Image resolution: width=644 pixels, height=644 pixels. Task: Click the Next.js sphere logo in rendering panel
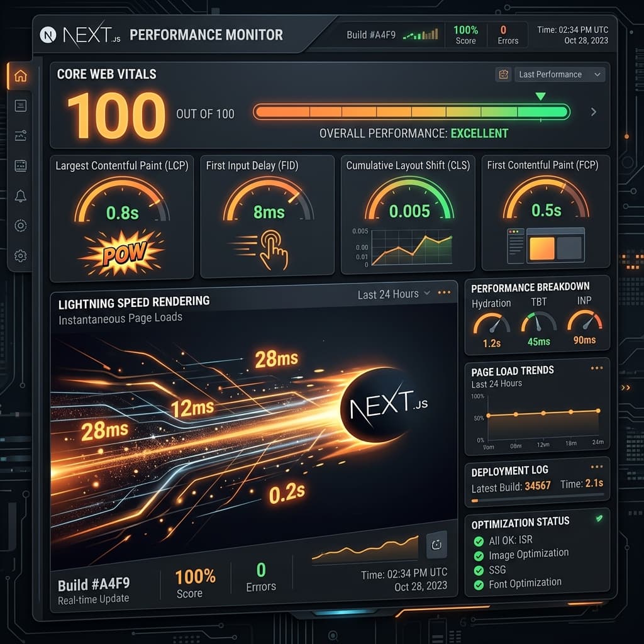(384, 404)
